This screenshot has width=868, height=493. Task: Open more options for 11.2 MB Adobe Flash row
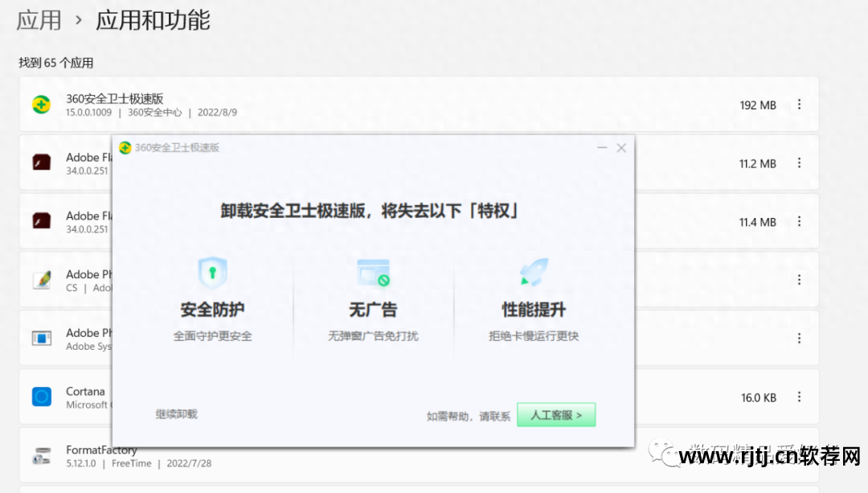(799, 162)
